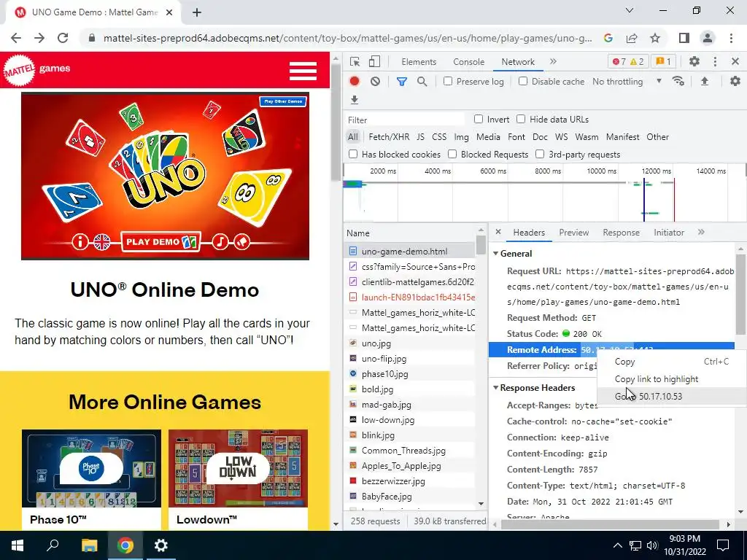Open the Phase 10 game thumbnail
This screenshot has width=747, height=560.
pos(91,469)
